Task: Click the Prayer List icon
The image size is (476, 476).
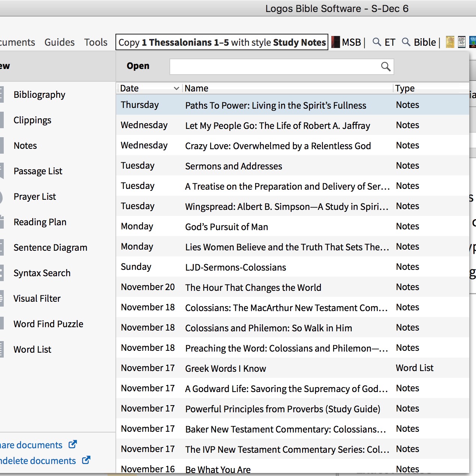Action: [x=1, y=197]
